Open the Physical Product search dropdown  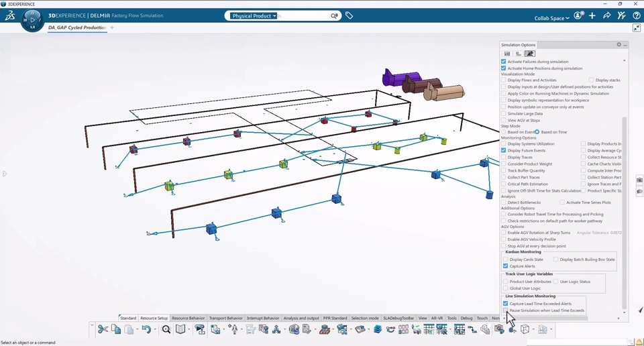tap(254, 15)
